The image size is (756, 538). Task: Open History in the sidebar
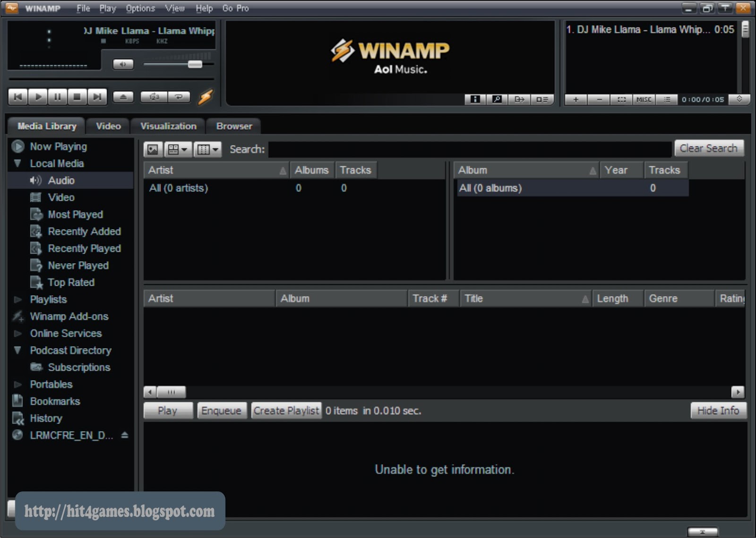[x=46, y=418]
